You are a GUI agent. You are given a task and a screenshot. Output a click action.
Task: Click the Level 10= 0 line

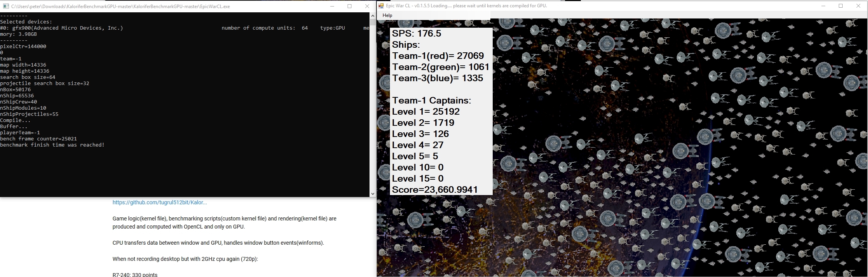(418, 167)
